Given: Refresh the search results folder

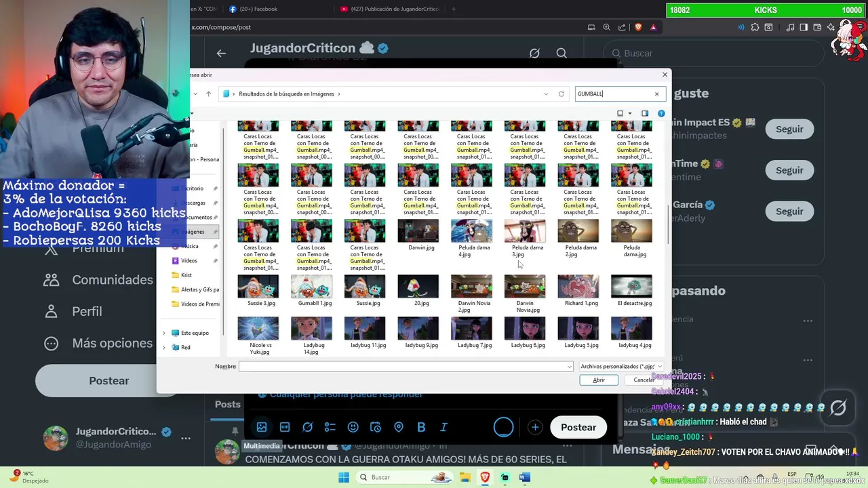Looking at the screenshot, I should pos(561,94).
